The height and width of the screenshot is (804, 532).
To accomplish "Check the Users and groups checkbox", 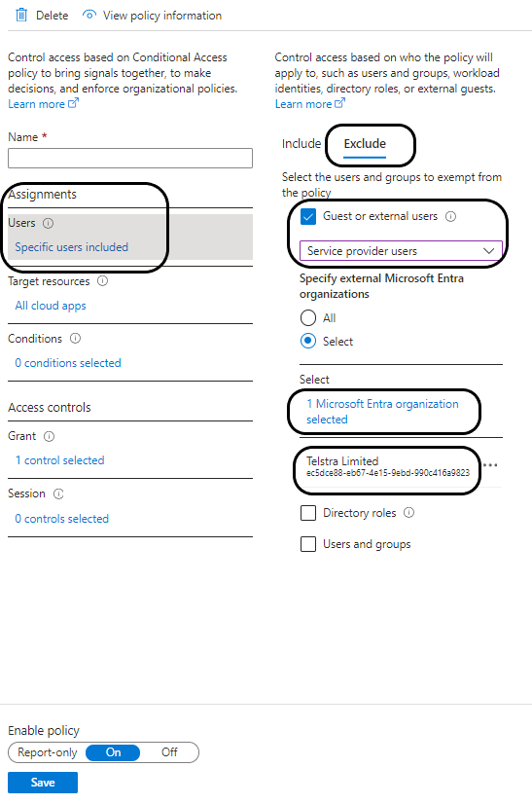I will point(308,544).
